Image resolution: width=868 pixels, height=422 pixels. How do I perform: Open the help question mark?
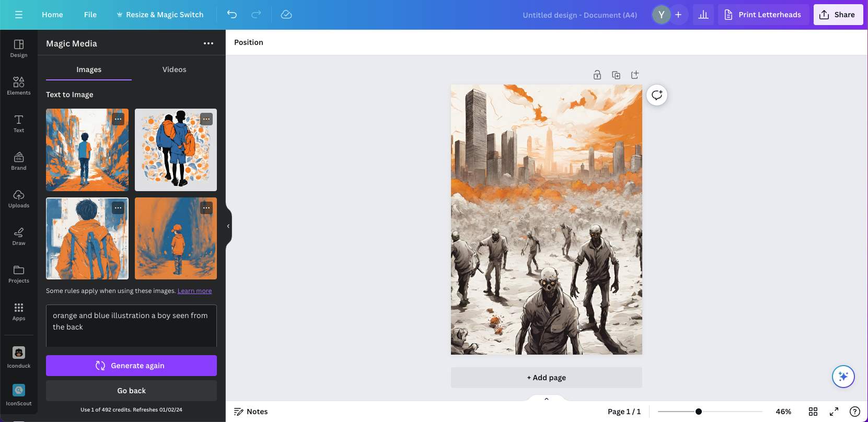click(855, 412)
